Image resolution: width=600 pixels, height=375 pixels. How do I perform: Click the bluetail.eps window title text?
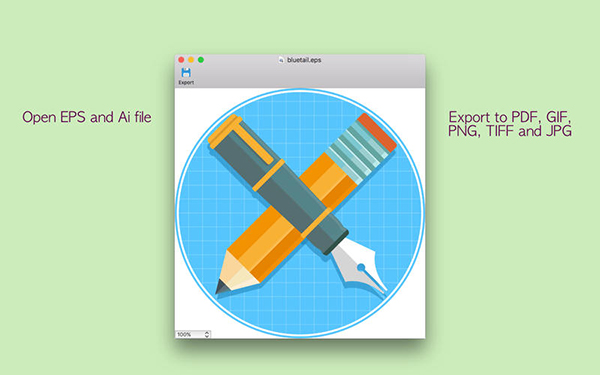click(304, 60)
